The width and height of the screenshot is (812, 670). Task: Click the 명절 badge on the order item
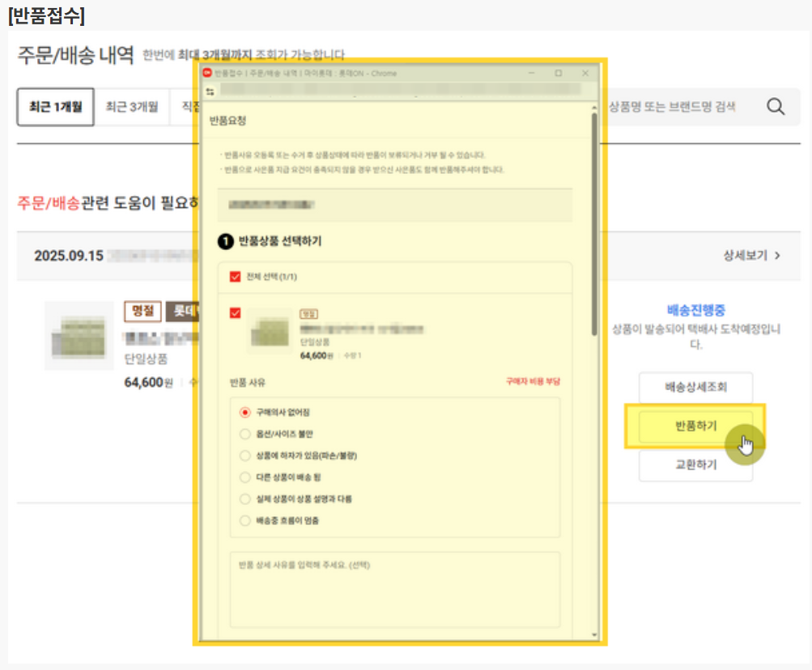click(142, 311)
